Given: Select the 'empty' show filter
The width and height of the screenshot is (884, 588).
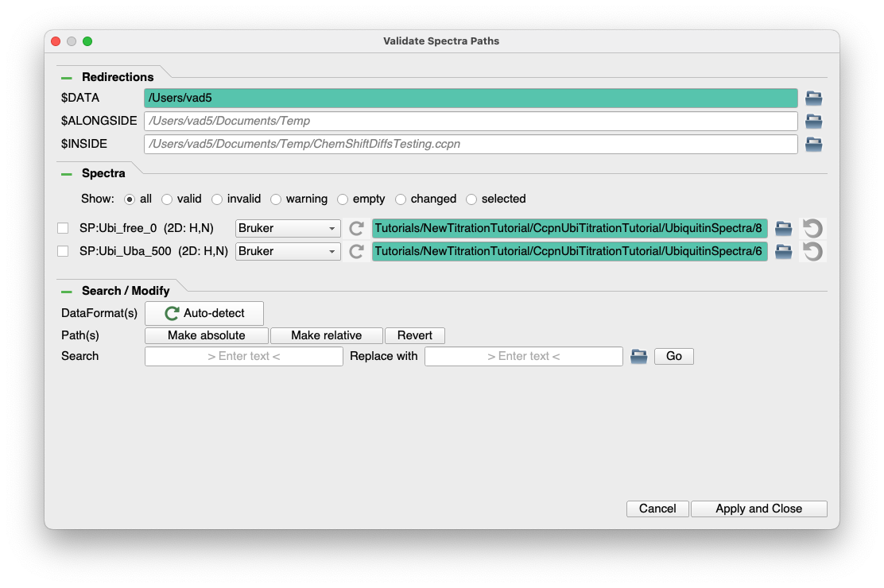Looking at the screenshot, I should (343, 199).
